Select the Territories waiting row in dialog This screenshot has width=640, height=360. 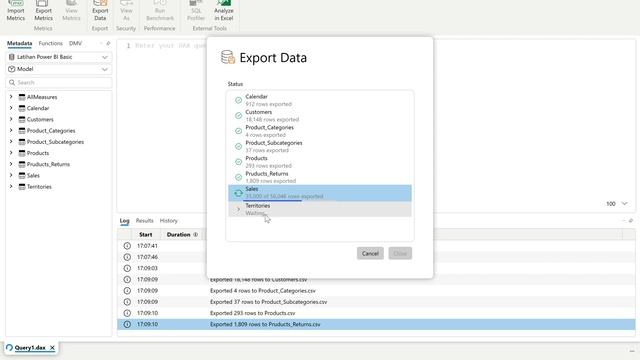point(320,209)
